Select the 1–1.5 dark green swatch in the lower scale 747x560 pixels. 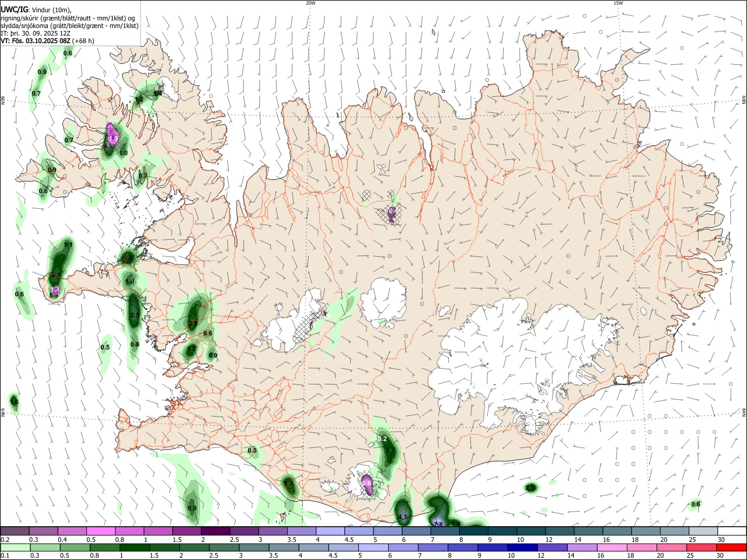click(x=135, y=548)
